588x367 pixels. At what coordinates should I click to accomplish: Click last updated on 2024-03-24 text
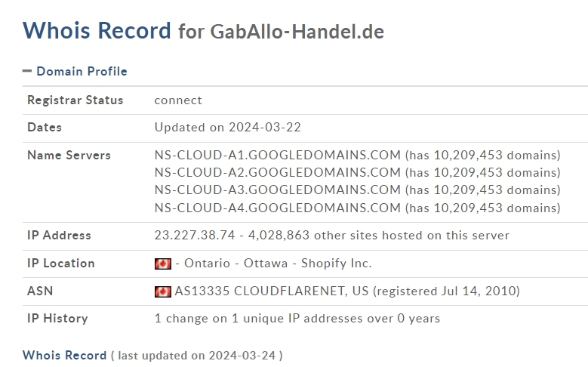[x=196, y=356]
